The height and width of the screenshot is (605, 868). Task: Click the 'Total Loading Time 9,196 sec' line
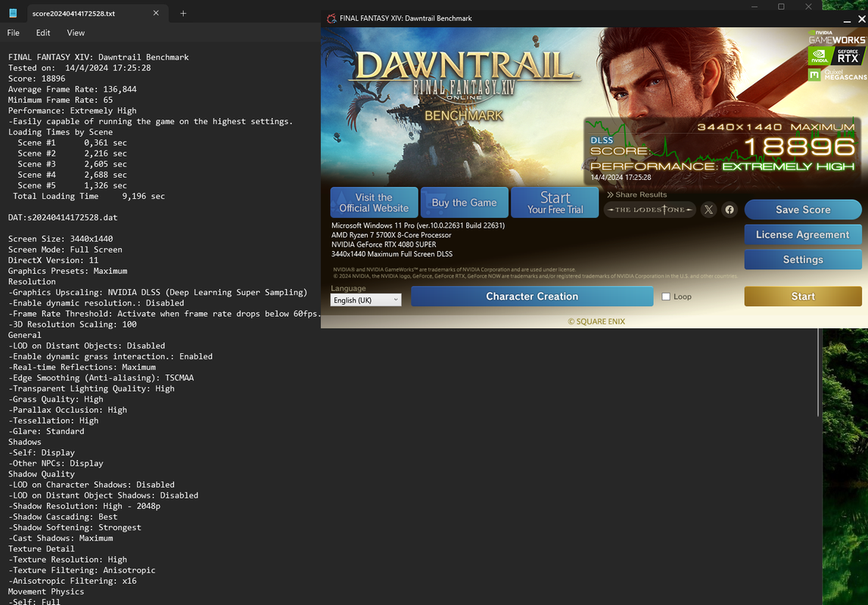(x=89, y=197)
